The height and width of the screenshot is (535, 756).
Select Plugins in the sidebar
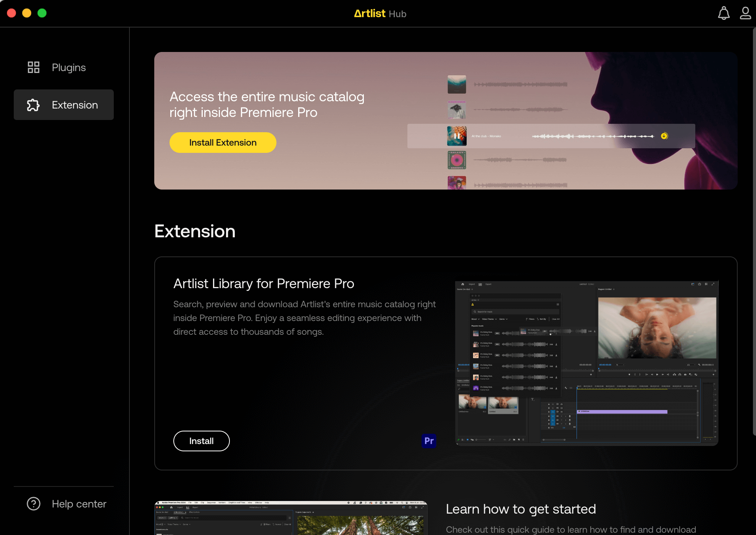[69, 67]
